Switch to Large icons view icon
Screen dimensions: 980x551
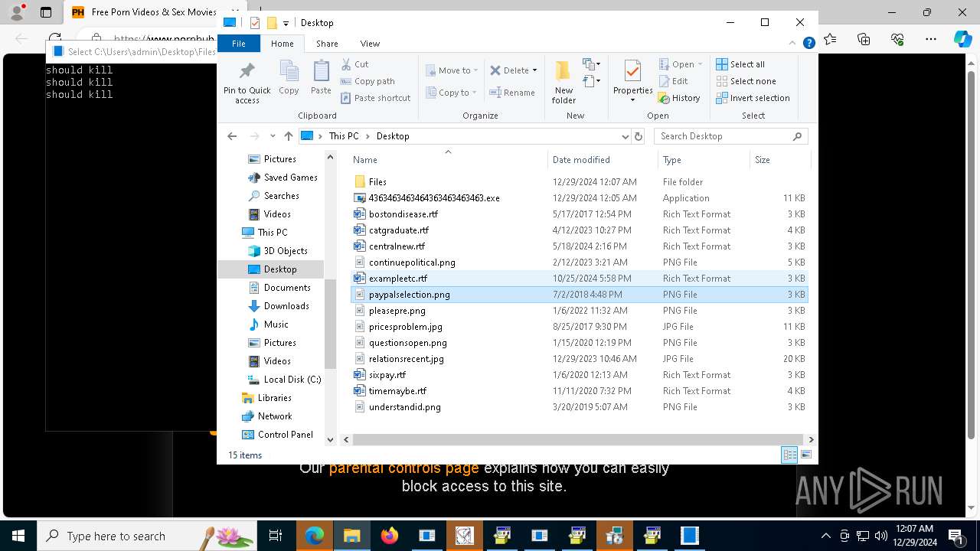pyautogui.click(x=805, y=455)
